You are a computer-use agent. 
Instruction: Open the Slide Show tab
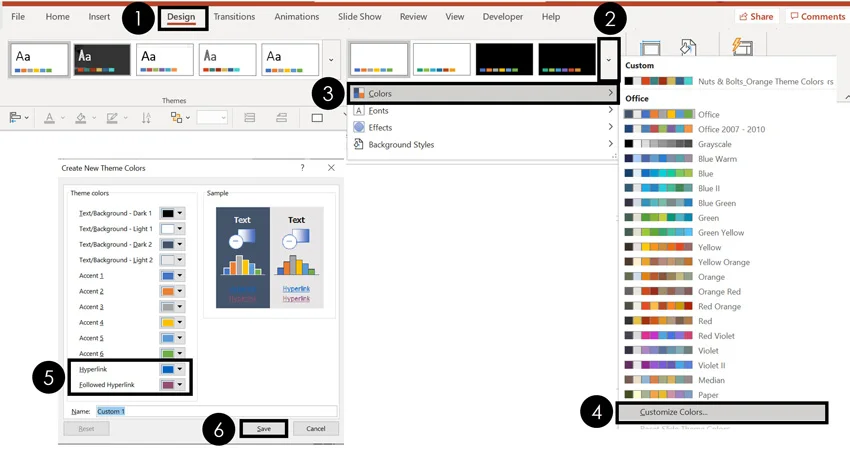359,17
